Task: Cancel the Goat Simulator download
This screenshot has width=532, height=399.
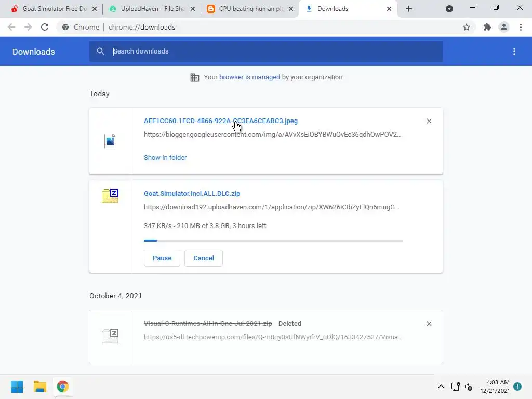Action: click(x=204, y=258)
